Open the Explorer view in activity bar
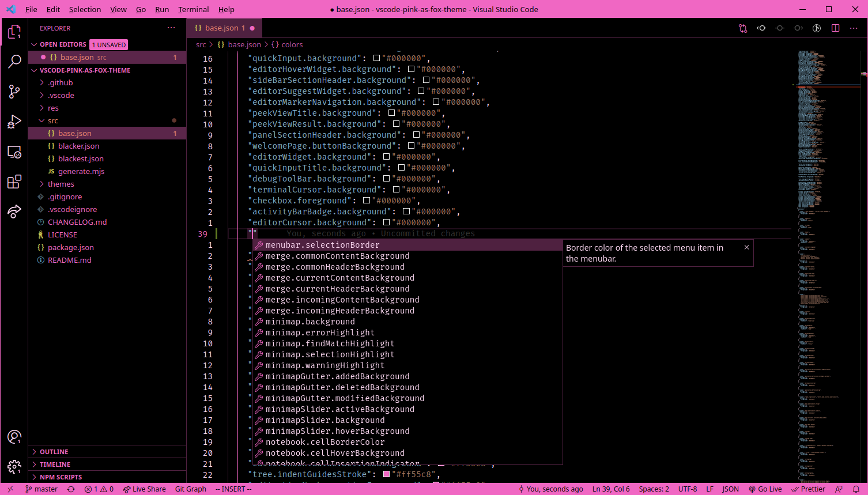Image resolution: width=868 pixels, height=495 pixels. point(14,32)
